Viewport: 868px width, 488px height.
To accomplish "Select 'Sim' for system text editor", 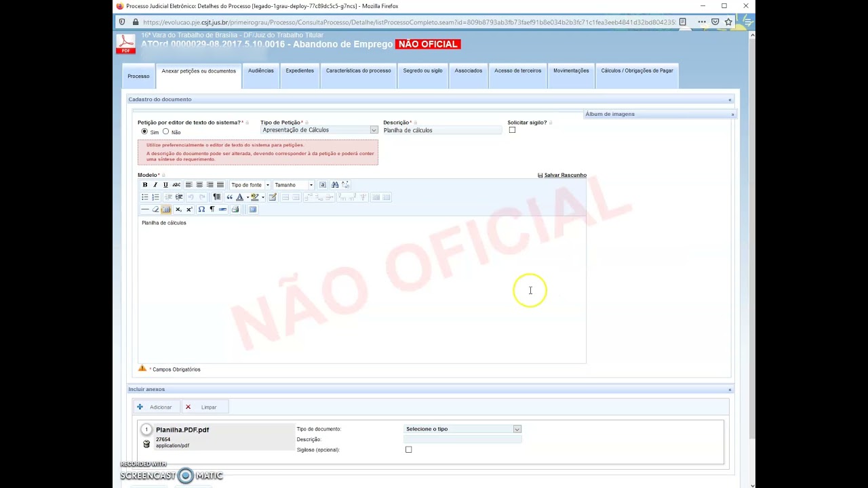I will (x=144, y=131).
